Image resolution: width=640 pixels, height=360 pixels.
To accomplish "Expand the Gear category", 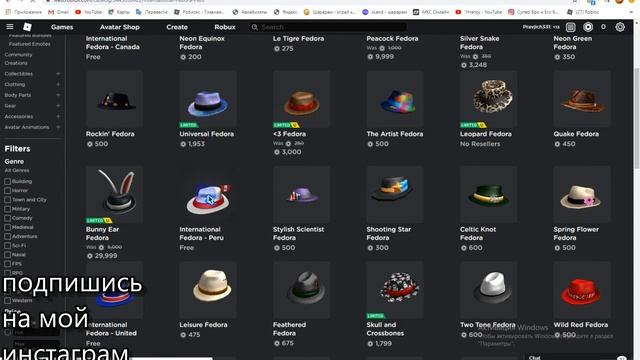I will pos(58,106).
